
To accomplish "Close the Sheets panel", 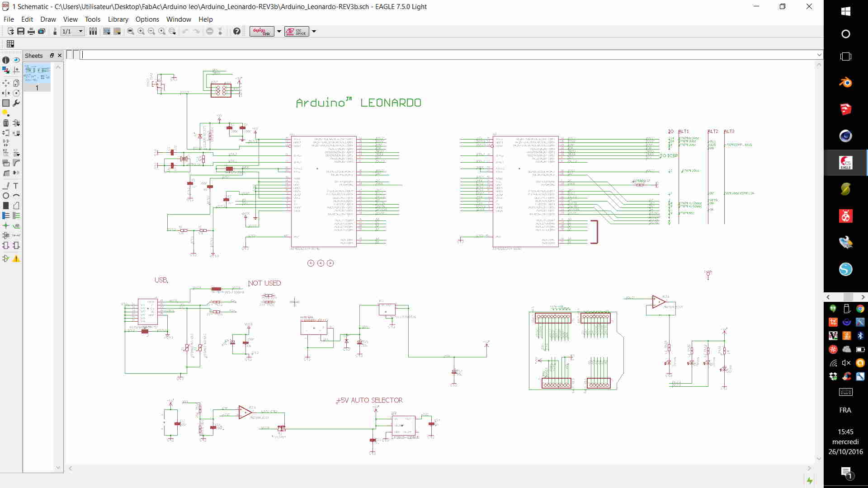I will [59, 56].
